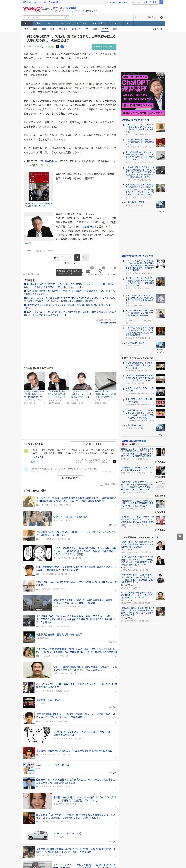Click the ヘルプ link at top
Image resolution: width=186 pixels, height=868 pixels.
point(127,2)
